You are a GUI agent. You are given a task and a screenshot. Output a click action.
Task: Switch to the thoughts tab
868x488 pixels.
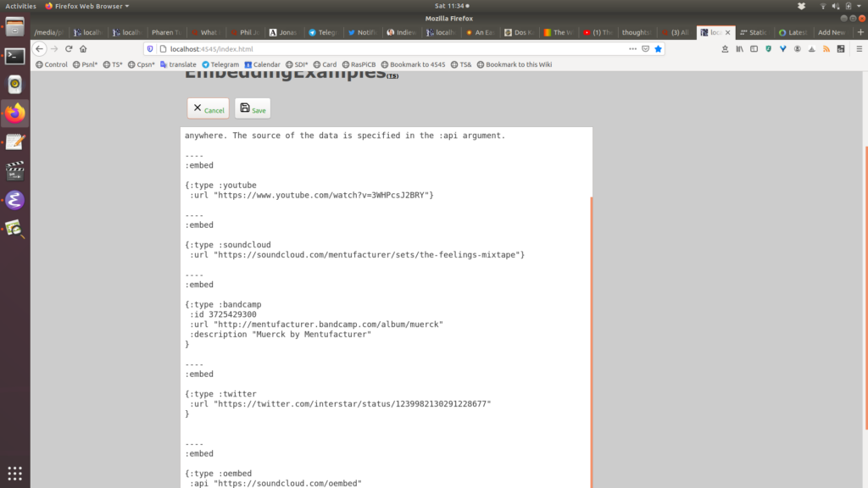tap(636, 32)
